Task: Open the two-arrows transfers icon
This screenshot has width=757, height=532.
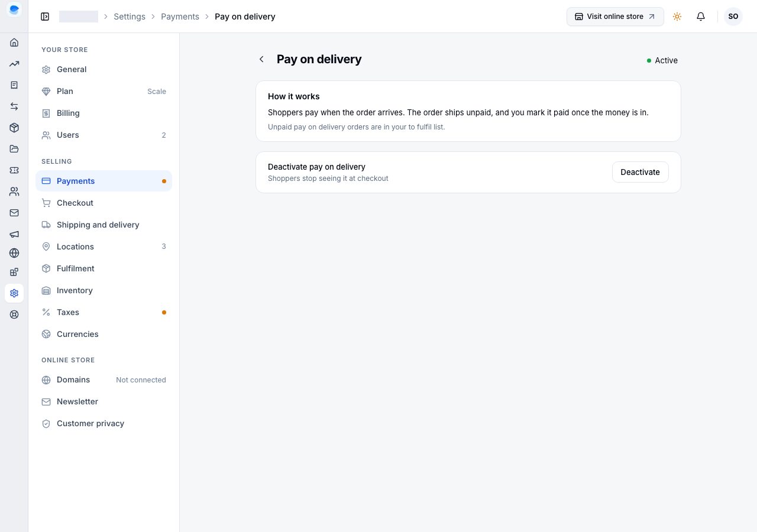Action: click(14, 106)
